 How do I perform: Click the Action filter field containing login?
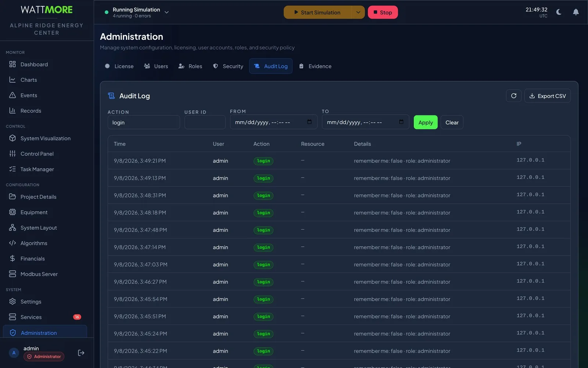click(144, 123)
